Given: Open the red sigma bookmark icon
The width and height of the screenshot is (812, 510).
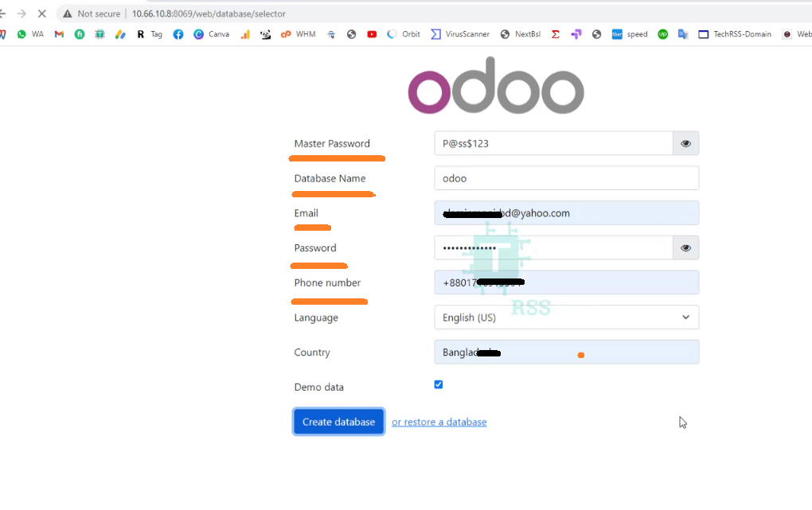Looking at the screenshot, I should click(x=556, y=34).
